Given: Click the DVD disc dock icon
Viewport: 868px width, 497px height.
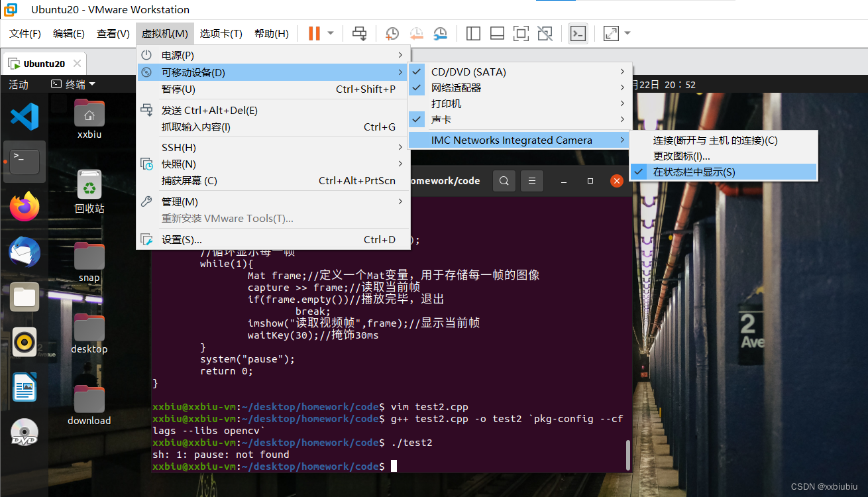Looking at the screenshot, I should coord(25,433).
